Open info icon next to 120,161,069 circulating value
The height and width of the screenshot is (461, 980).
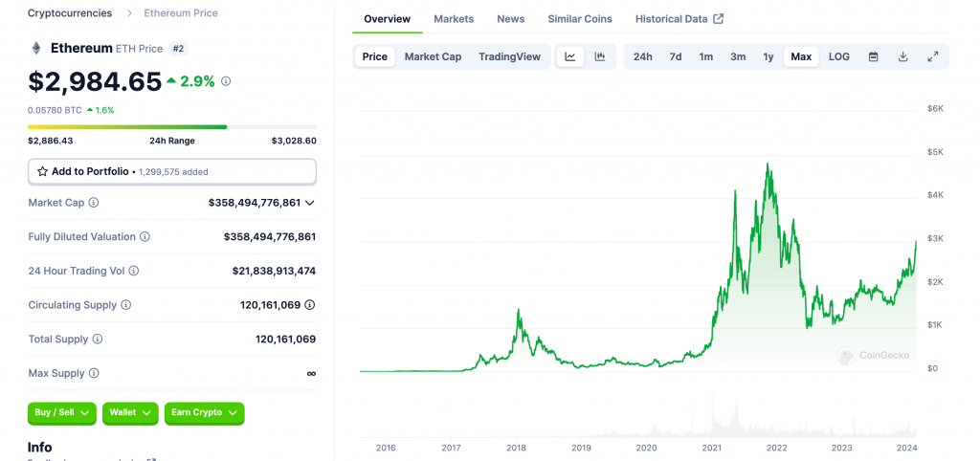pos(310,305)
